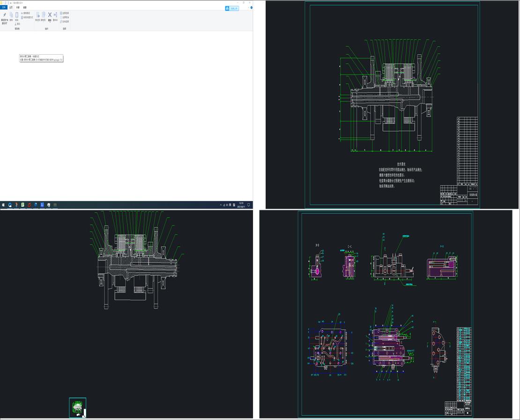Click the taskbar clock and date
The width and height of the screenshot is (520, 420).
pyautogui.click(x=241, y=205)
